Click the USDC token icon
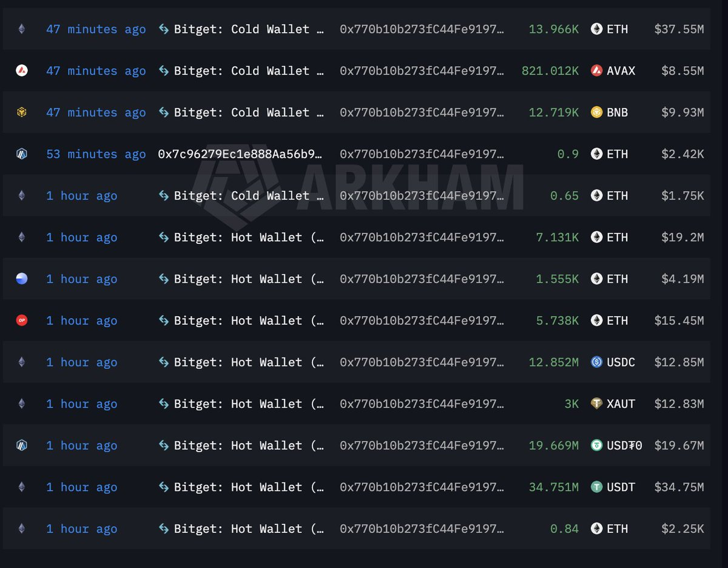Viewport: 728px width, 568px height. coord(597,362)
